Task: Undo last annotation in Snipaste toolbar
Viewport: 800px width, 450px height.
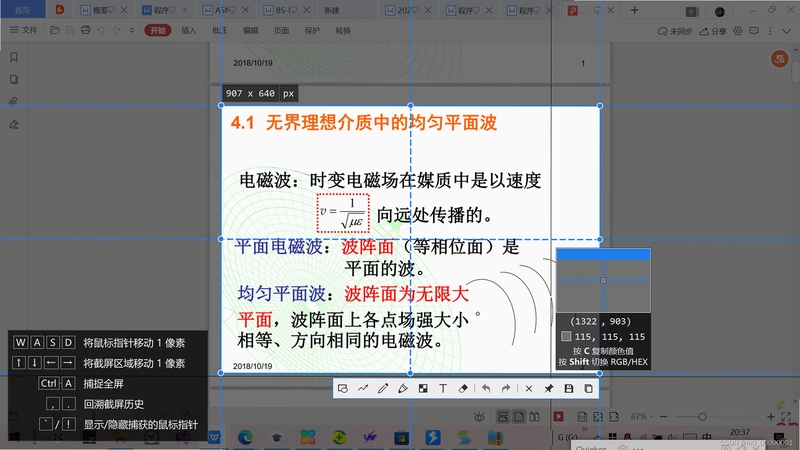Action: [x=486, y=389]
